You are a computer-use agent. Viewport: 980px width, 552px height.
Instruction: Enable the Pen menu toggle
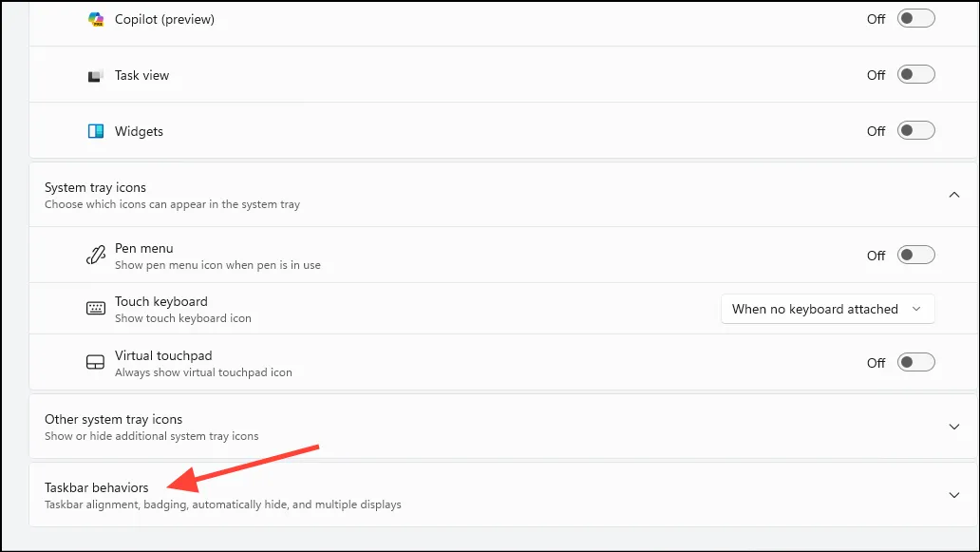(915, 255)
